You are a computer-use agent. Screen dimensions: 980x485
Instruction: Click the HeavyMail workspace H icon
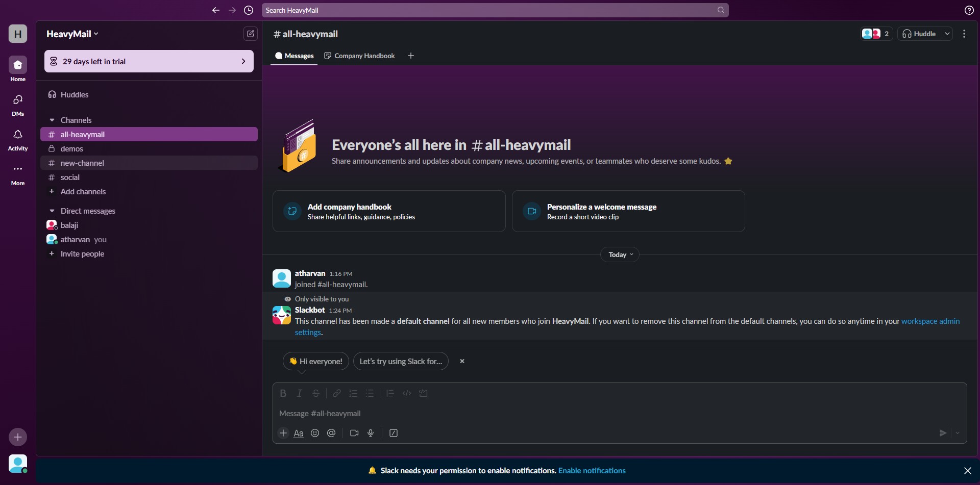point(18,34)
